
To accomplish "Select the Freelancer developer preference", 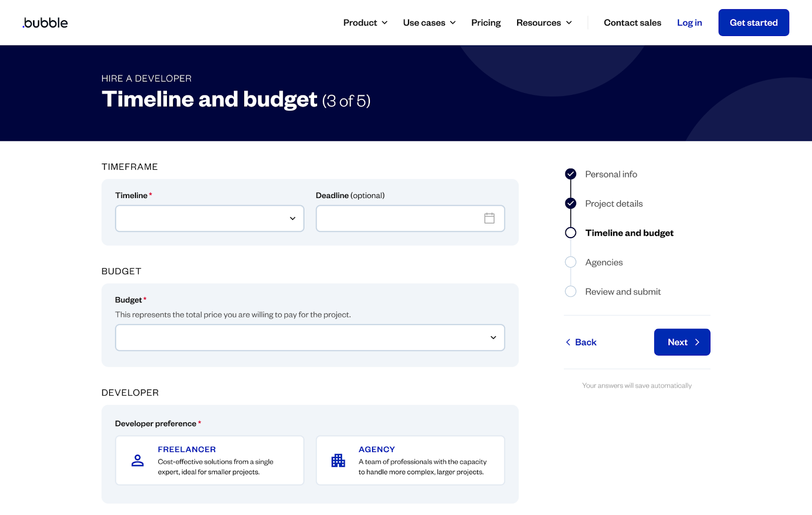I will (x=210, y=460).
